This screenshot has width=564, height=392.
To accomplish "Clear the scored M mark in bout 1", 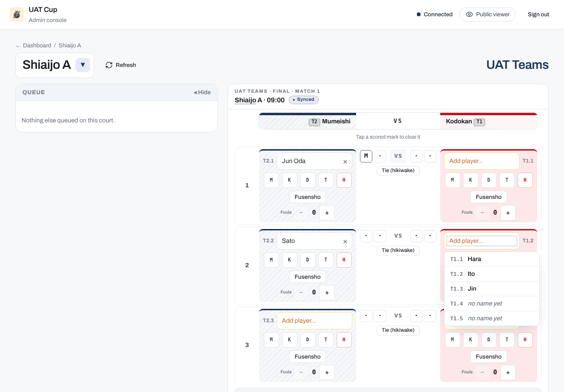I will (x=366, y=156).
